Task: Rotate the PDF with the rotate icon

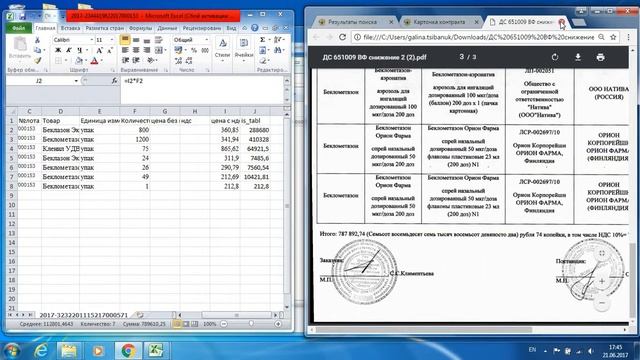Action: point(554,57)
